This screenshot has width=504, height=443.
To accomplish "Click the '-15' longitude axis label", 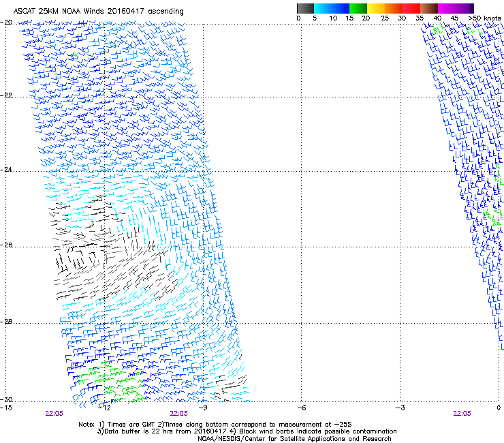I will (x=6, y=408).
